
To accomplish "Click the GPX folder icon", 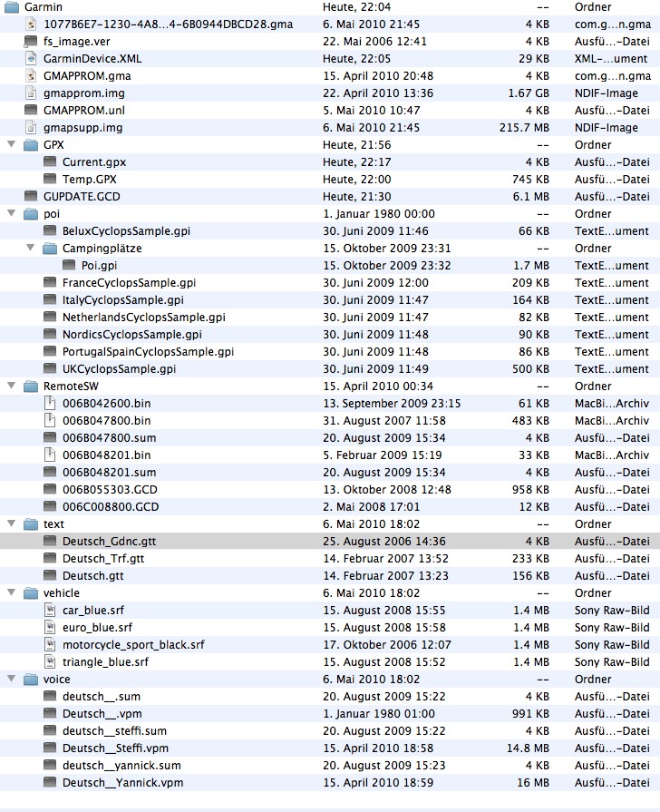I will [x=31, y=145].
